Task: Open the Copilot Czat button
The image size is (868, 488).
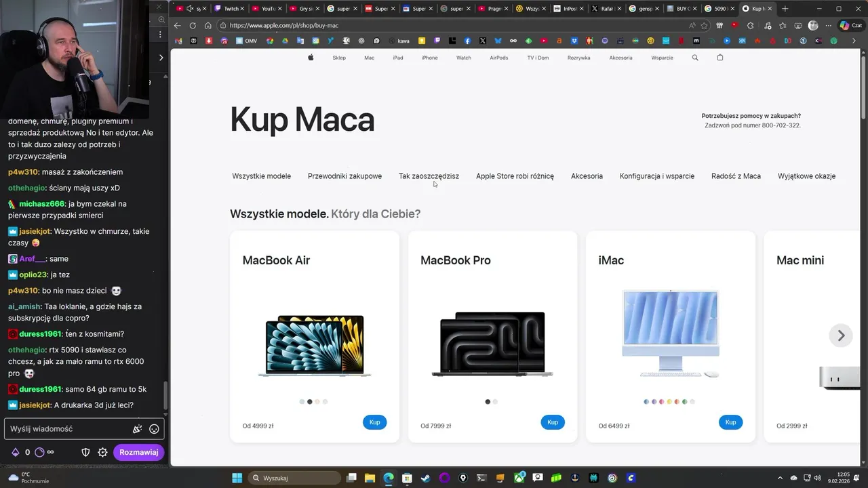Action: [850, 26]
